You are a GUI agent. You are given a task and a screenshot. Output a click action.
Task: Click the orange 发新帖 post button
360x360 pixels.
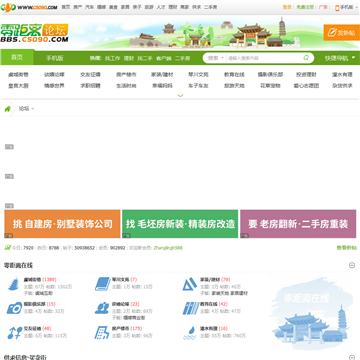342,33
